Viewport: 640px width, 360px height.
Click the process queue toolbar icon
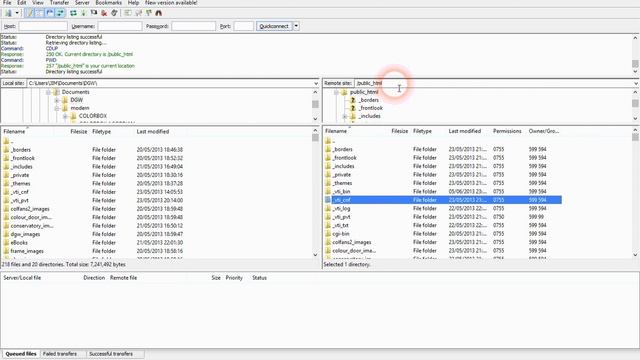84,13
